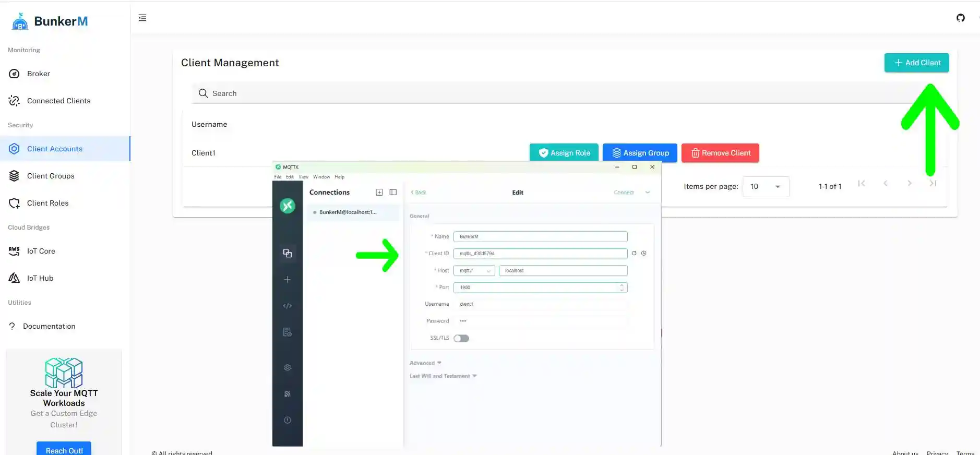Open the About us footer link
980x455 pixels.
coord(905,453)
